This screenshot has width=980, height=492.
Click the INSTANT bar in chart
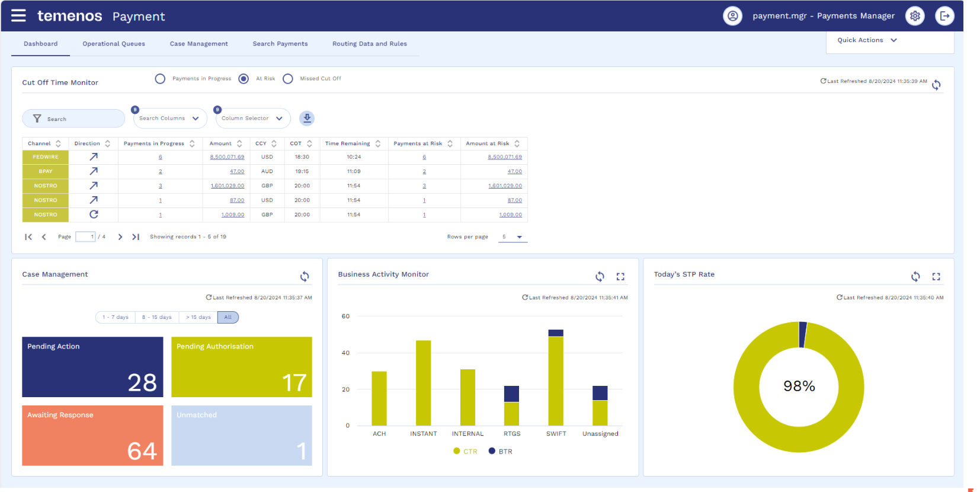point(423,383)
